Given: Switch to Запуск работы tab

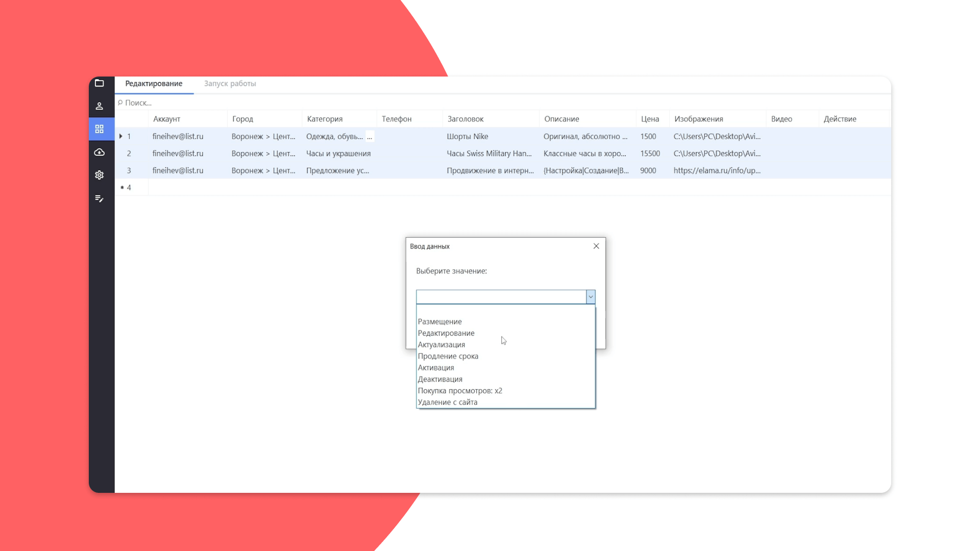Looking at the screenshot, I should (x=230, y=84).
